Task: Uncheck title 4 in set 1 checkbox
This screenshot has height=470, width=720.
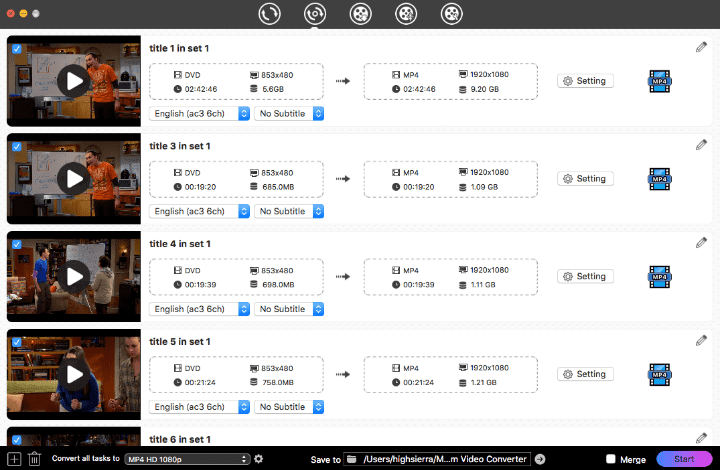Action: pos(17,244)
